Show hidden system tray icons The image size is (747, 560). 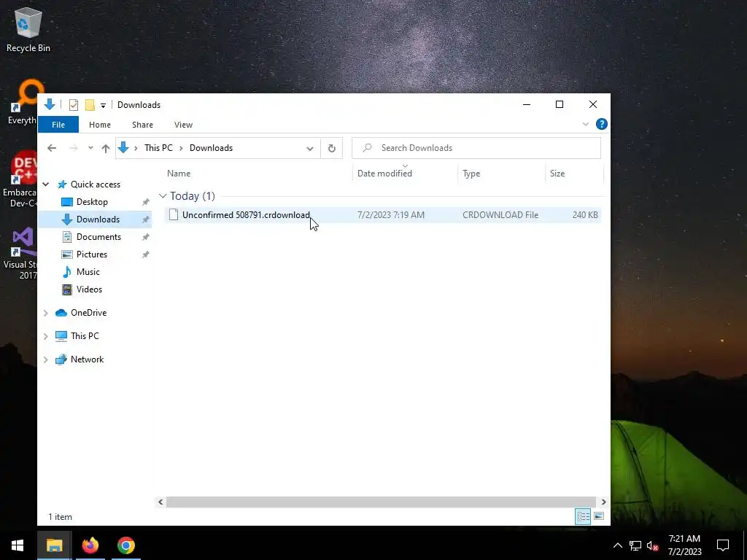[x=617, y=545]
